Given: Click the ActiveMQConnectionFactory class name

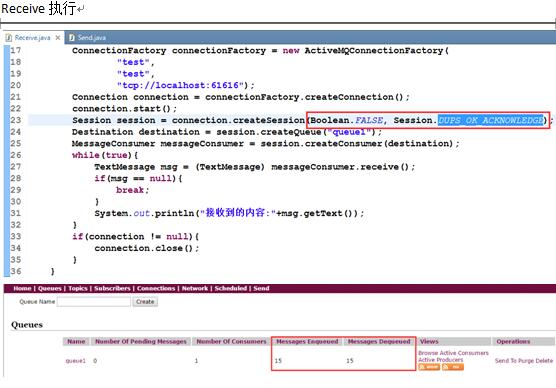Looking at the screenshot, I should click(x=374, y=50).
